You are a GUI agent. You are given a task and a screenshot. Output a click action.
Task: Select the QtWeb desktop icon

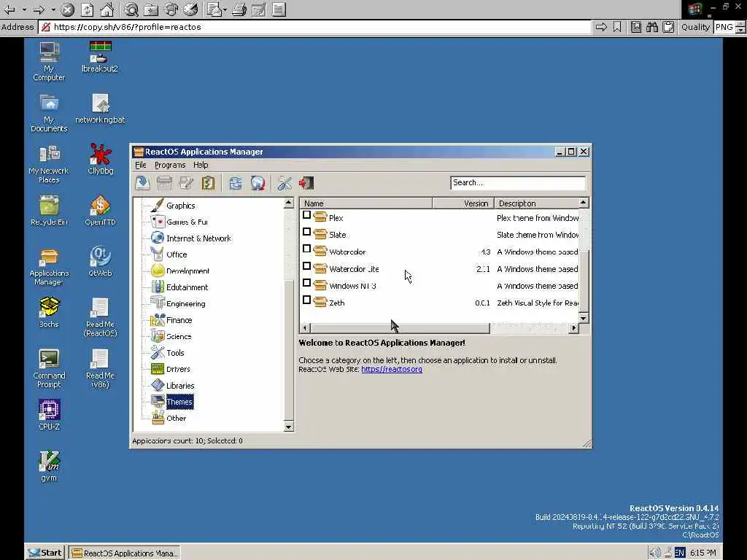pyautogui.click(x=100, y=261)
